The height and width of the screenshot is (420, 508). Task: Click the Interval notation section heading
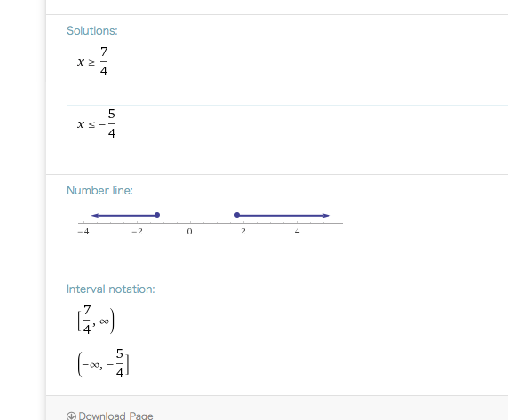click(x=110, y=289)
